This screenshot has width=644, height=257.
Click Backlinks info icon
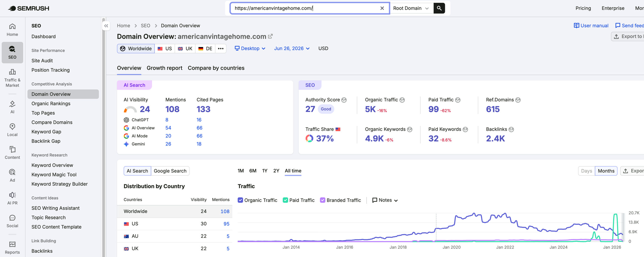click(x=511, y=129)
